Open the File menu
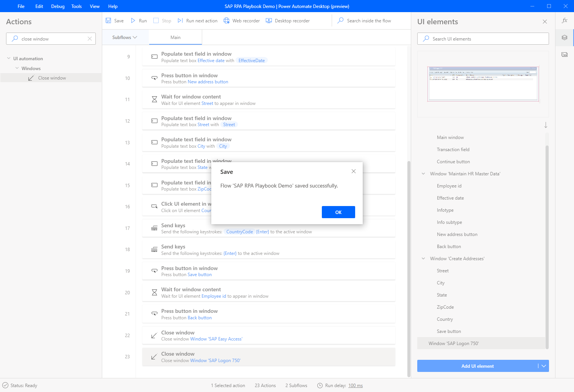Viewport: 574px width, 392px height. 21,6
